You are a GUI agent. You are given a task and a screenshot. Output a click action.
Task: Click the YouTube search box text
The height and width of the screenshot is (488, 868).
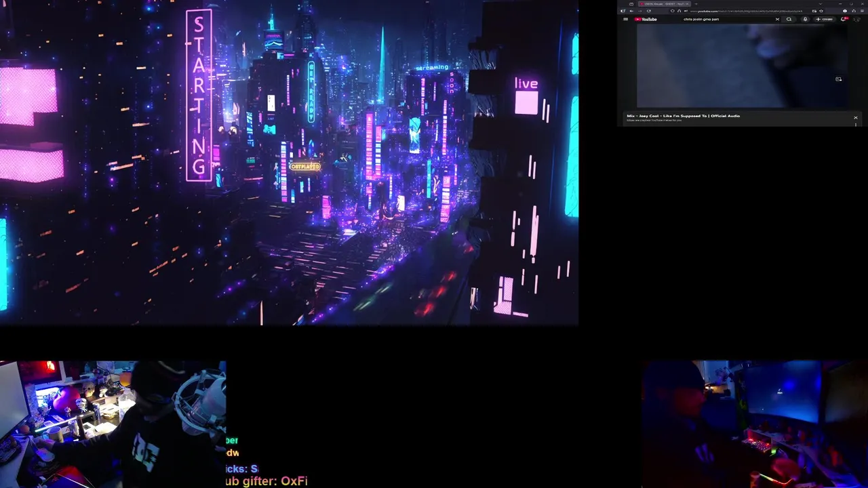[x=701, y=19]
